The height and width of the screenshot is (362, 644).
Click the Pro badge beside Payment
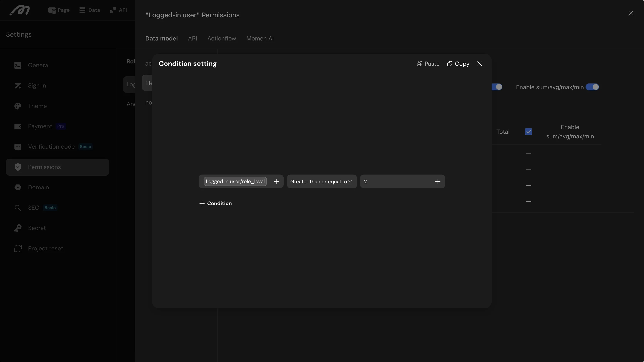pyautogui.click(x=61, y=126)
